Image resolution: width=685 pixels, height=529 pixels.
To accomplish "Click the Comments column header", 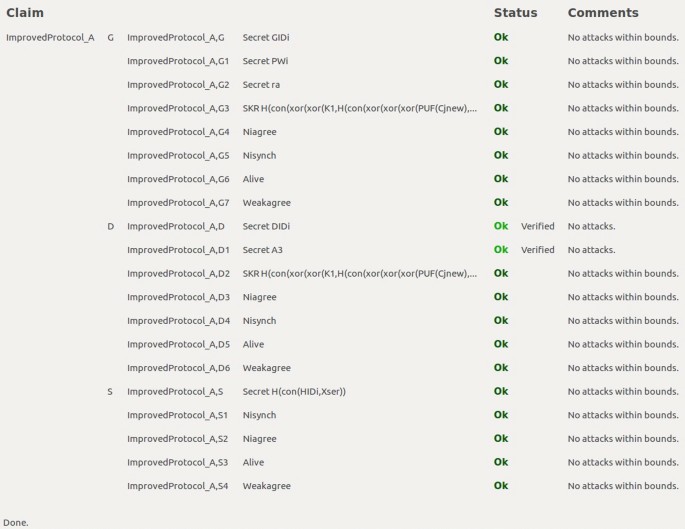I will (602, 13).
